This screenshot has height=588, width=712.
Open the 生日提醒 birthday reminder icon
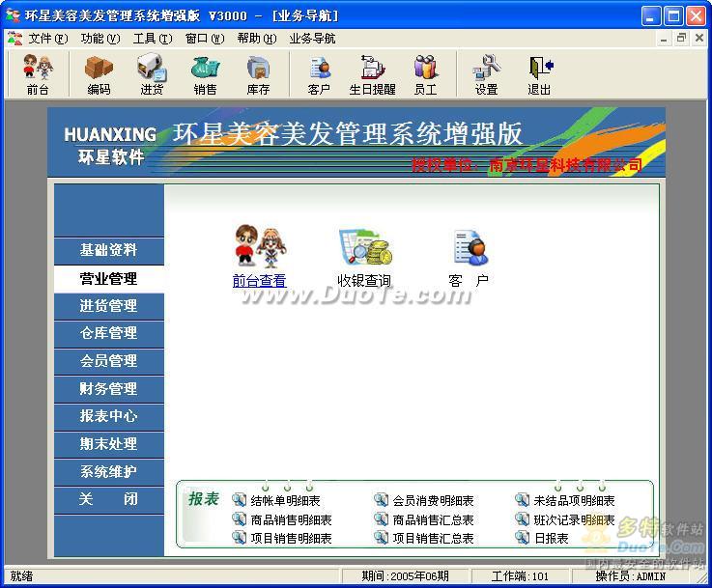tap(372, 74)
